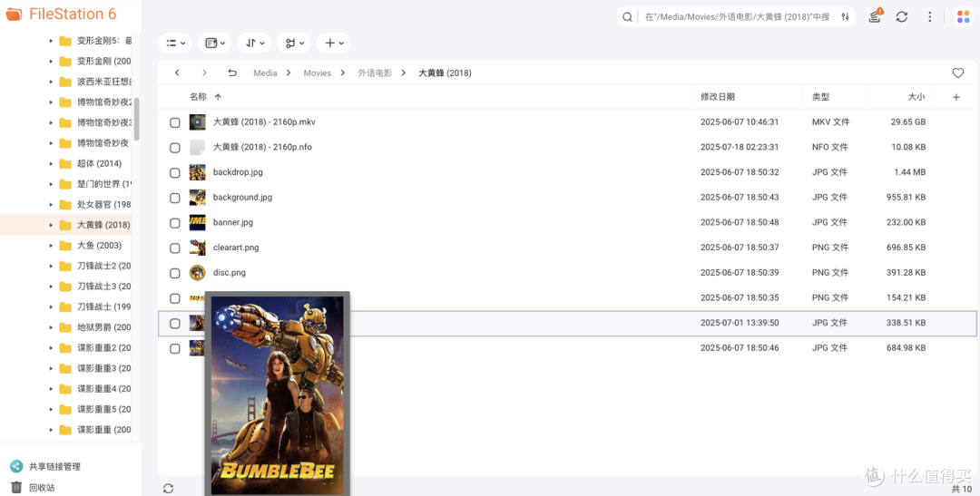Expand the 大鱼 (2003) tree node
The image size is (980, 496).
[x=51, y=246]
